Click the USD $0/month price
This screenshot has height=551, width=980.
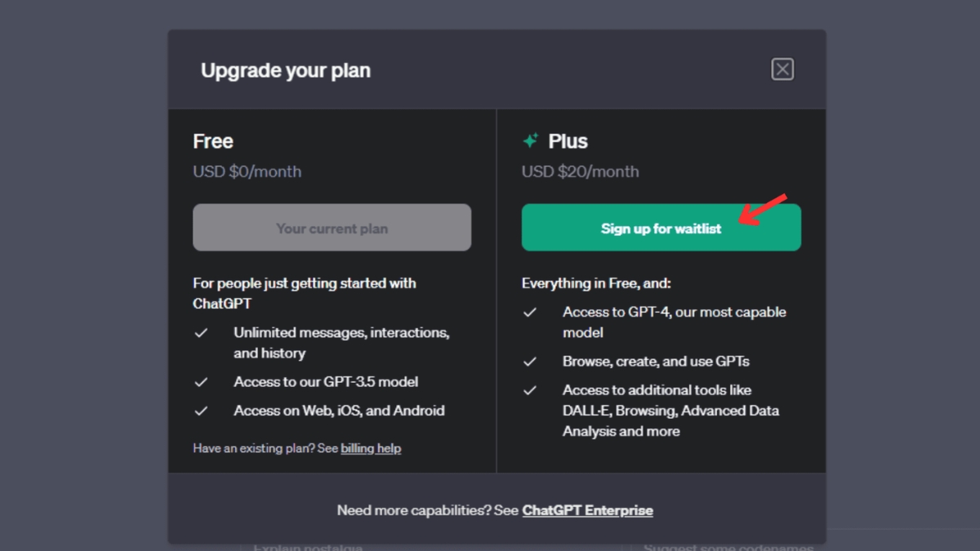click(247, 171)
